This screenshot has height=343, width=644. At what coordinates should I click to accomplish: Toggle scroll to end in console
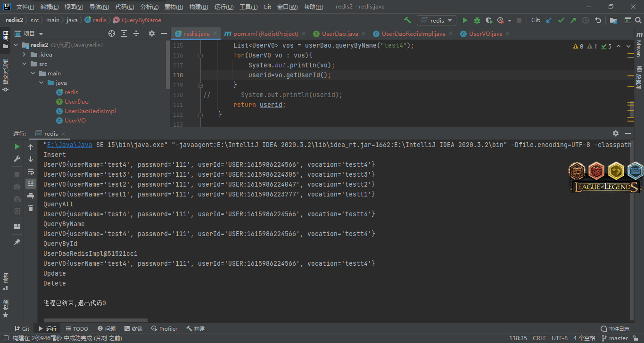click(31, 183)
